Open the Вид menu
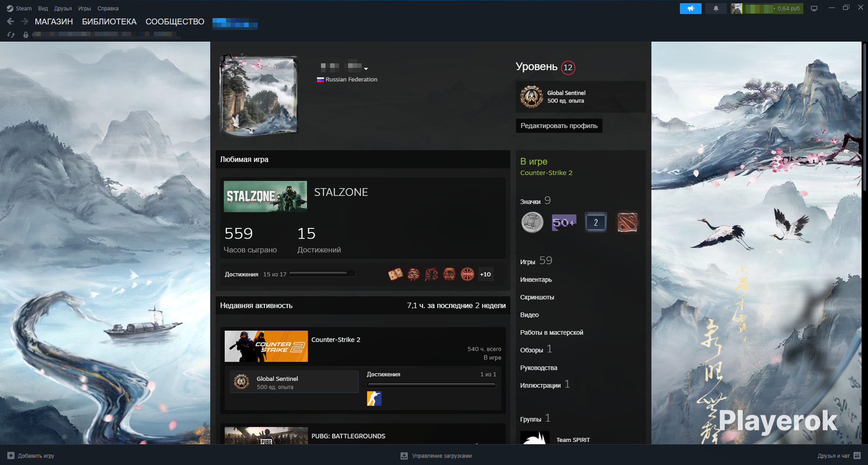The image size is (868, 465). pos(43,8)
